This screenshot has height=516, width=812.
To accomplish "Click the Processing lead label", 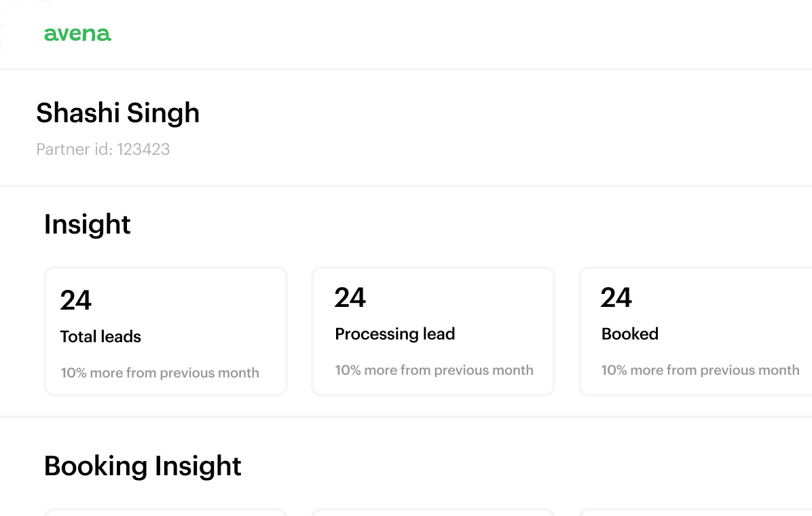I will (x=394, y=334).
